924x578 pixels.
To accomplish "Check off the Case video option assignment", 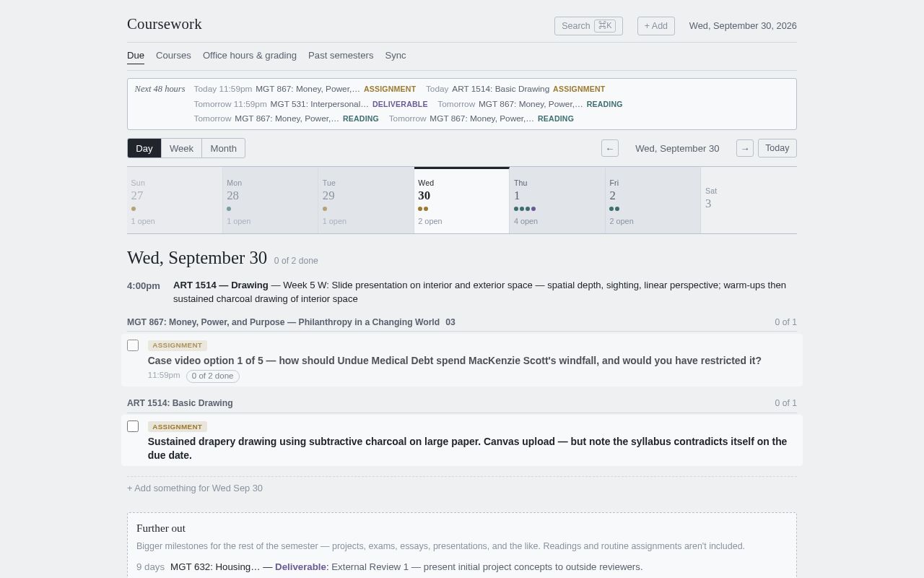I will [133, 345].
